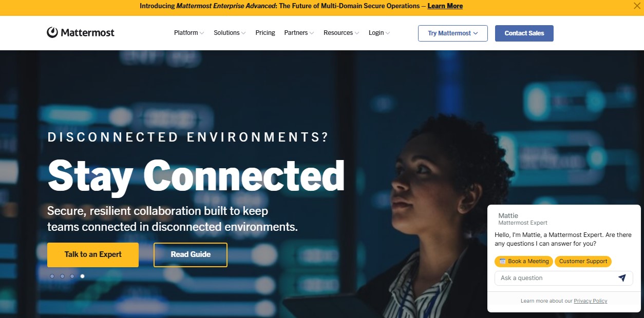Select the fourth carousel slide dot
This screenshot has height=318, width=644.
pos(82,276)
